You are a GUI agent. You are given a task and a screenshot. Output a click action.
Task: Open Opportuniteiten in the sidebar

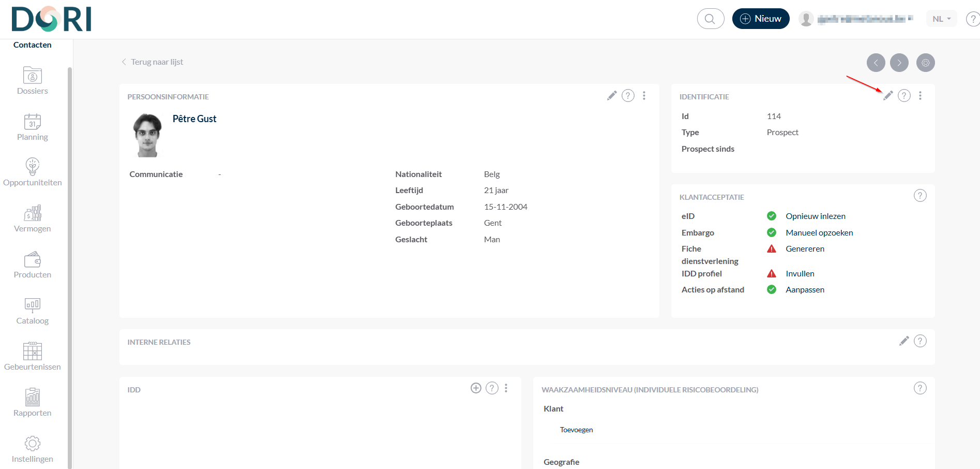[33, 172]
